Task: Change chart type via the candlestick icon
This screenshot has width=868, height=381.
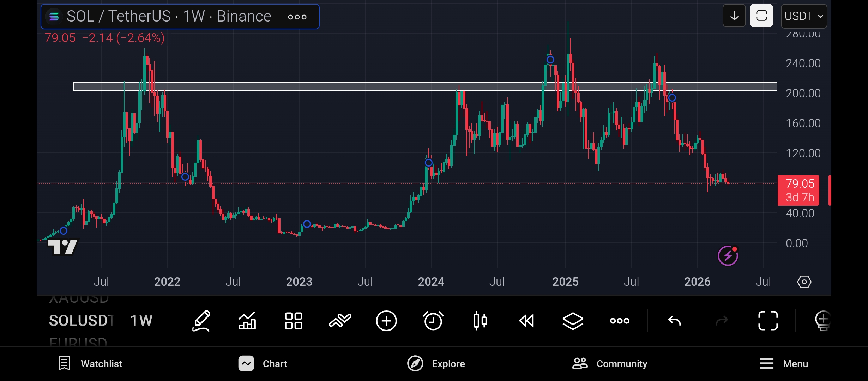Action: 480,321
